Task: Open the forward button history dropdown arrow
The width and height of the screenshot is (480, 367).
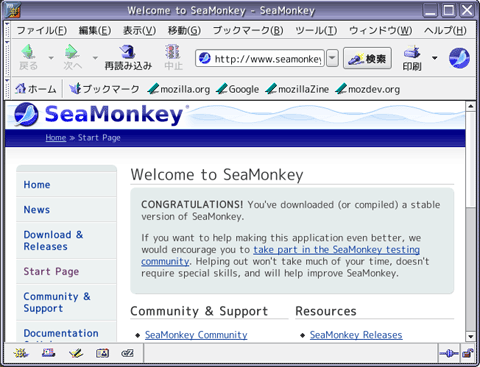Action: click(95, 58)
